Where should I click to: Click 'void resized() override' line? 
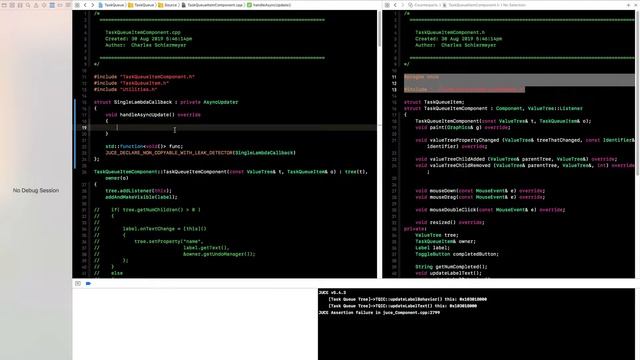(450, 222)
